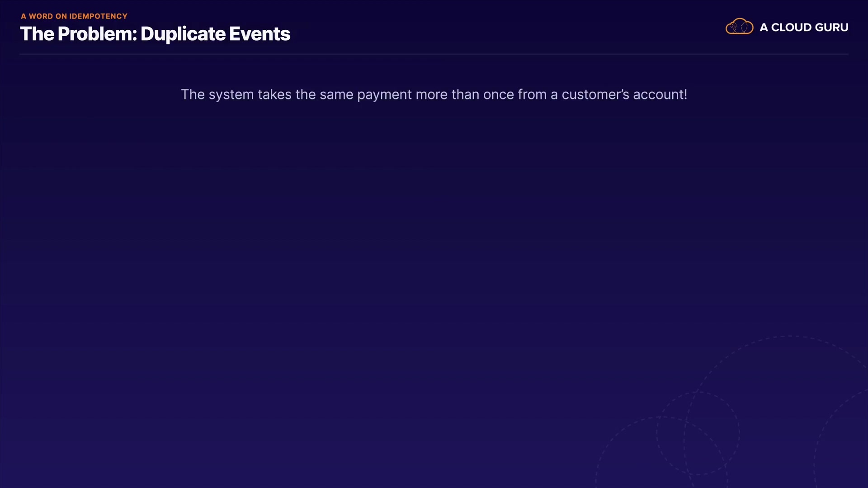Select the orange "A WORD ON IDEMPOTENCY" subtitle
Image resolution: width=868 pixels, height=488 pixels.
[x=74, y=16]
